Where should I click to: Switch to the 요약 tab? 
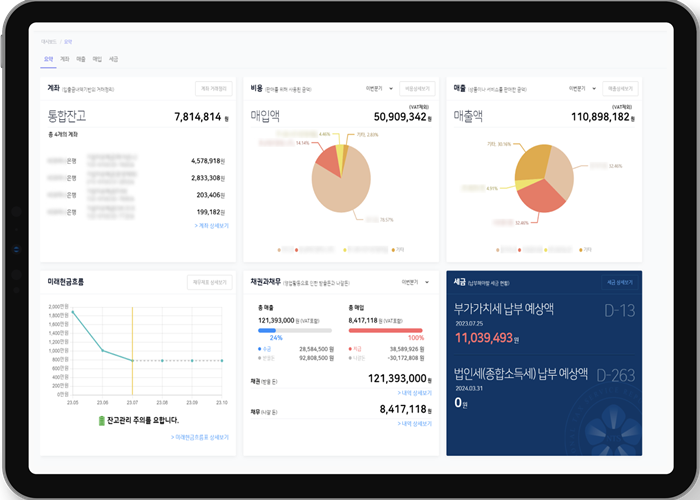(48, 59)
